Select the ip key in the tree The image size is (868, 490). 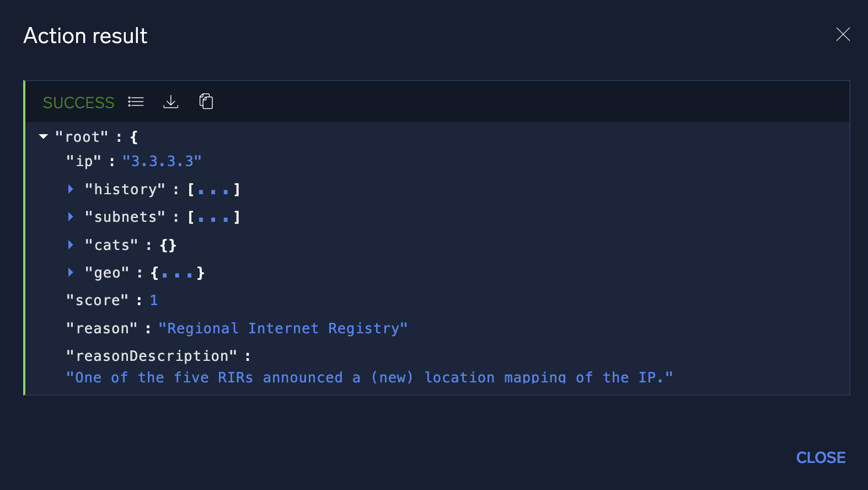pyautogui.click(x=83, y=161)
